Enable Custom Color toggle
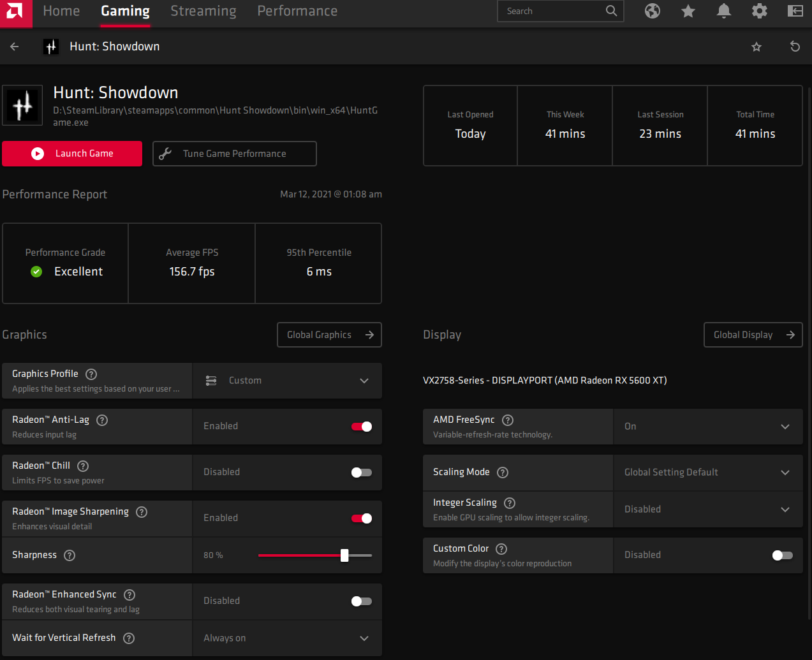This screenshot has height=660, width=812. [783, 555]
